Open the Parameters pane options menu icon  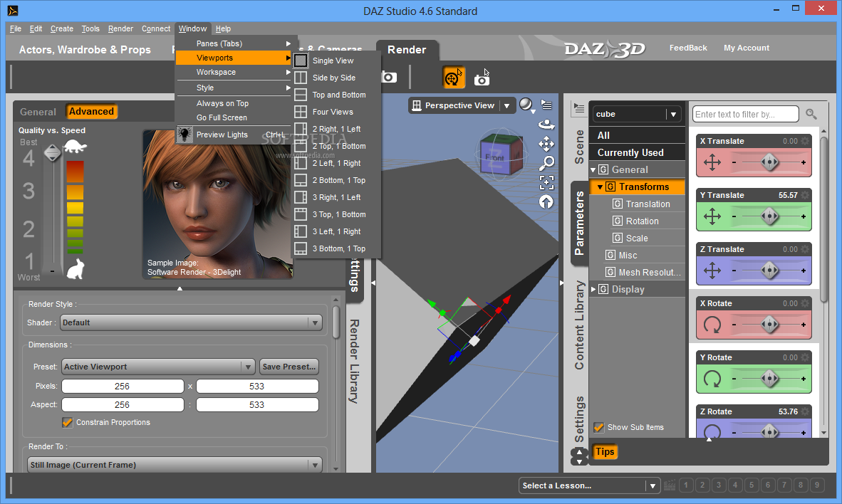click(578, 108)
